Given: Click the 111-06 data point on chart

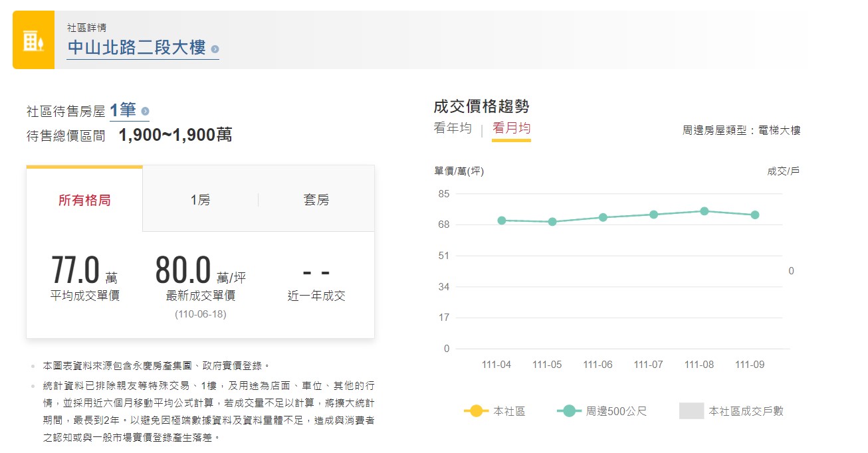Looking at the screenshot, I should [603, 217].
